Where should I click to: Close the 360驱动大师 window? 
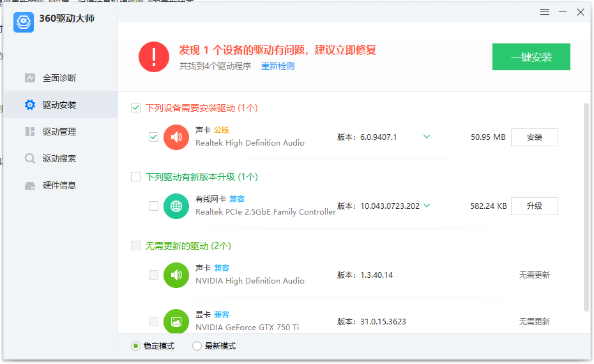[581, 12]
